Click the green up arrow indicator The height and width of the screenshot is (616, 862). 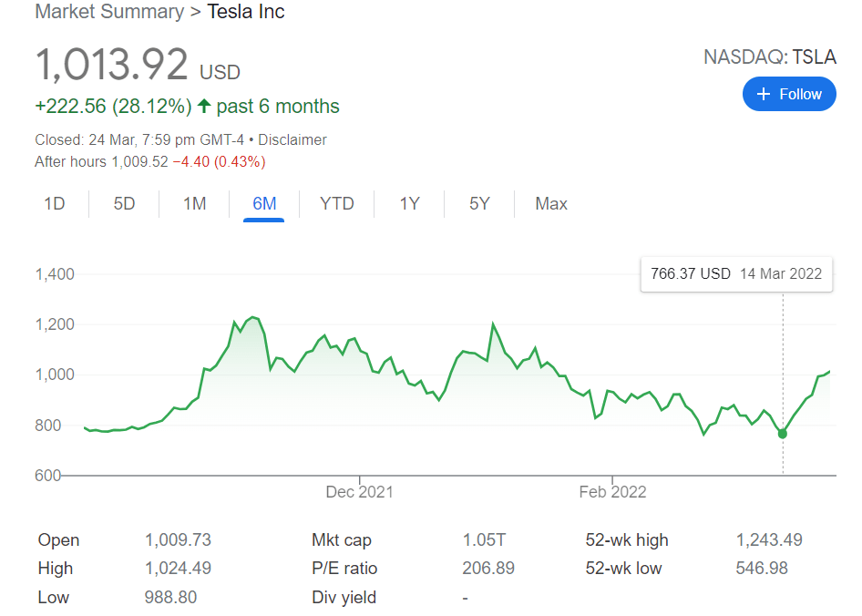(x=204, y=107)
